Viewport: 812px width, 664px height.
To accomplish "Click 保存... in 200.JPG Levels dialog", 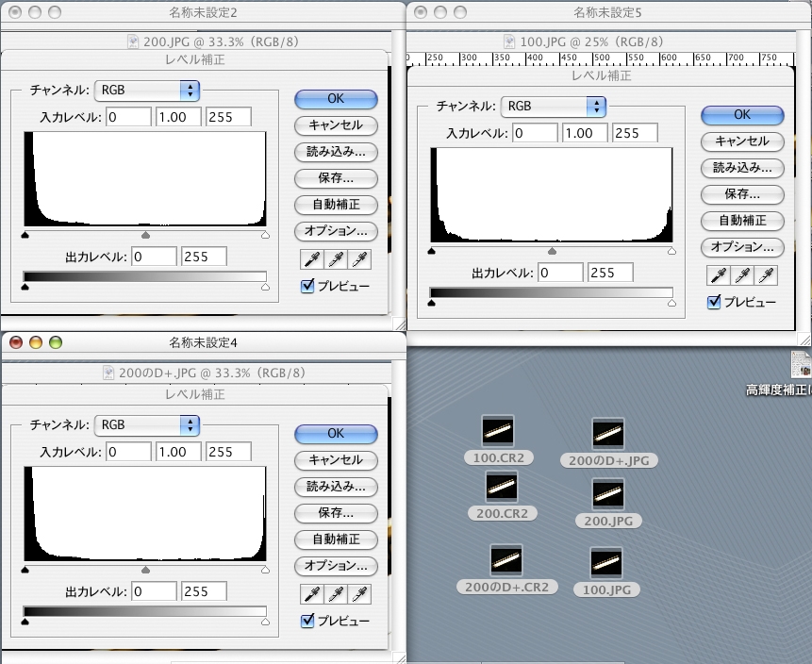I will coord(336,178).
